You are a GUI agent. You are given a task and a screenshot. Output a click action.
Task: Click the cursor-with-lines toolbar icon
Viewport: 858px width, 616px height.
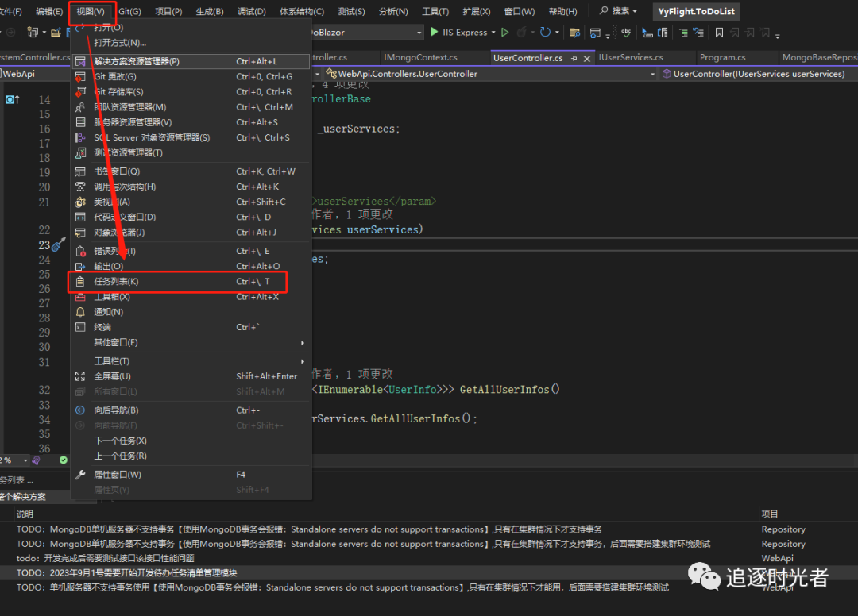[x=647, y=33]
